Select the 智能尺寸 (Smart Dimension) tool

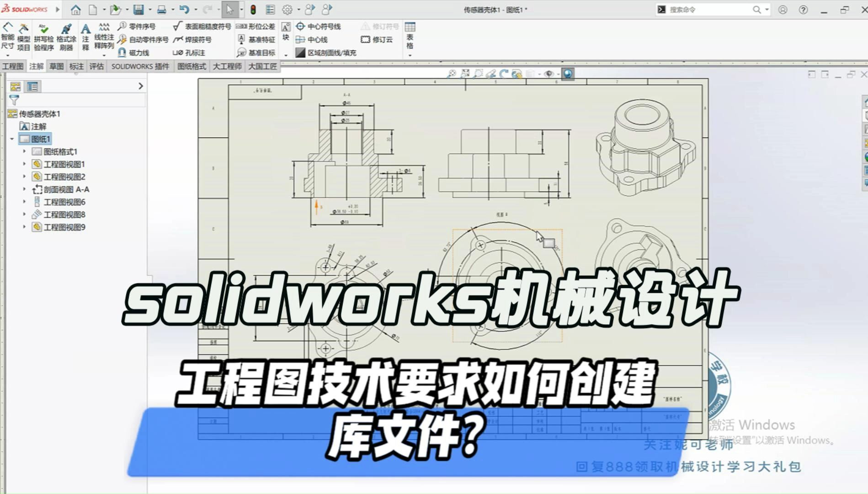tap(7, 35)
